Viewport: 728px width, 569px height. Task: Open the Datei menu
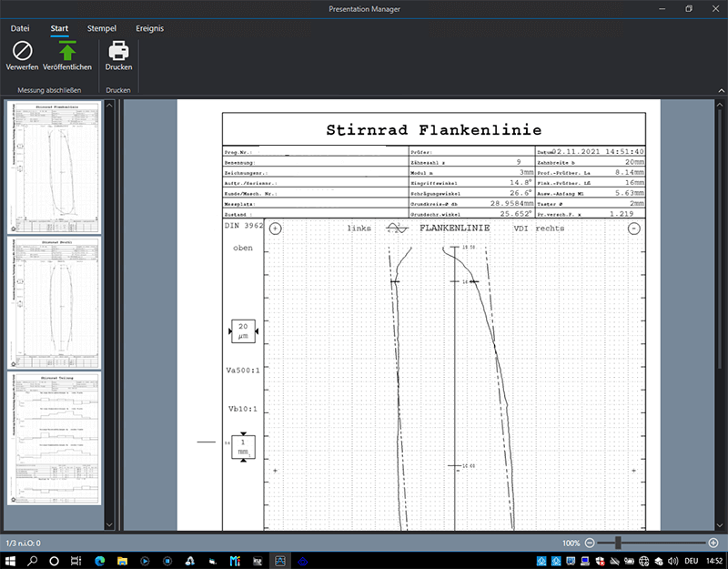[x=20, y=28]
